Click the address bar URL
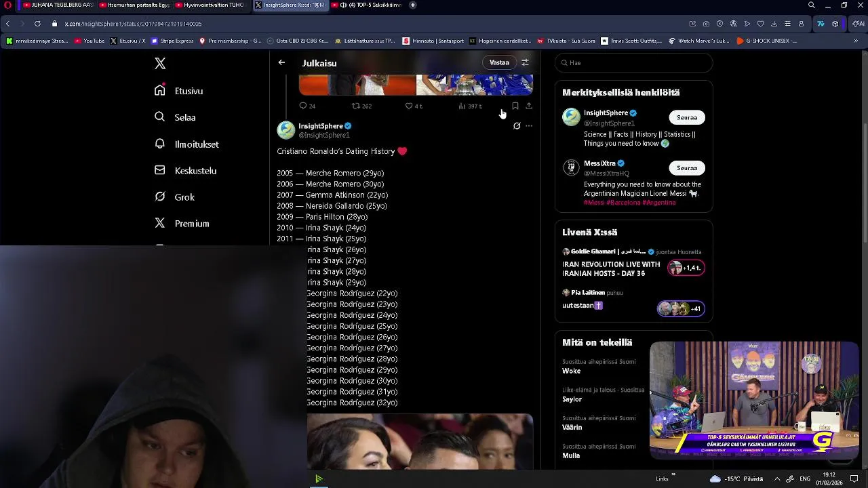Screen dimensions: 868x488 [133, 24]
